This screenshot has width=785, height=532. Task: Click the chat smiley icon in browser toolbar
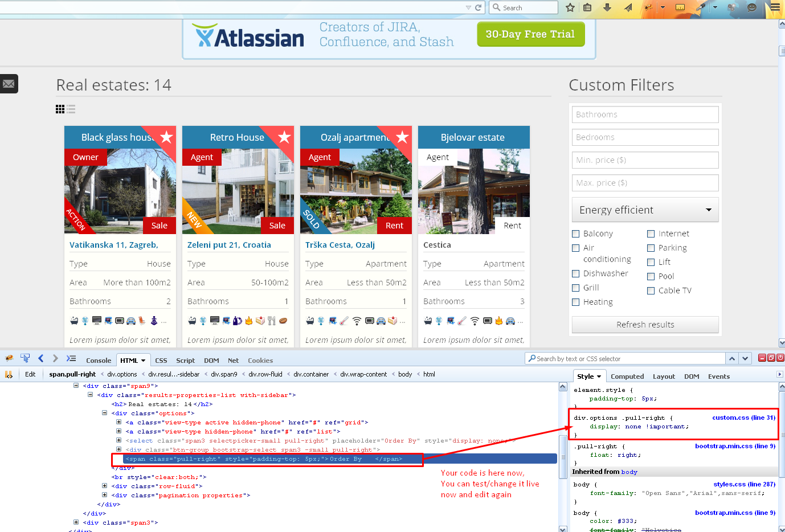[x=752, y=7]
